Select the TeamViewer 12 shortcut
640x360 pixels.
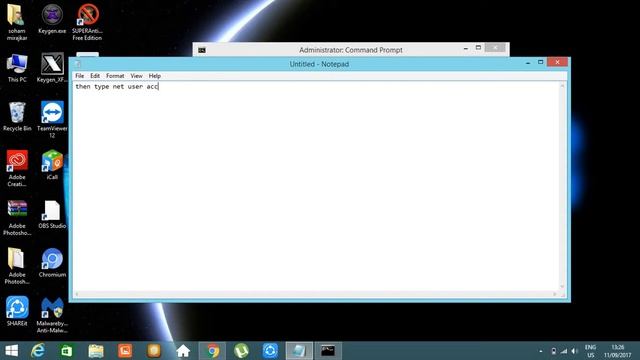(x=52, y=119)
